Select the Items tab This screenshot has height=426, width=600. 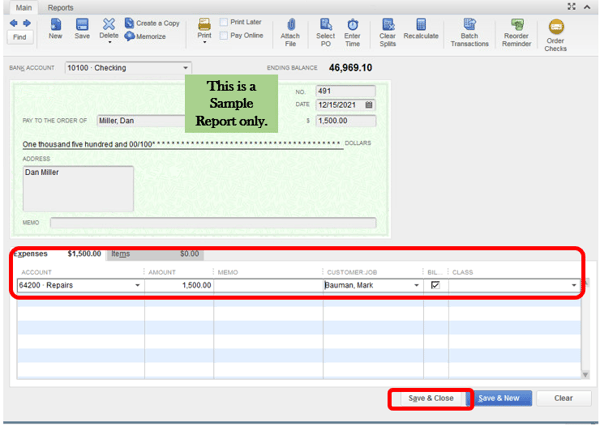(x=155, y=254)
